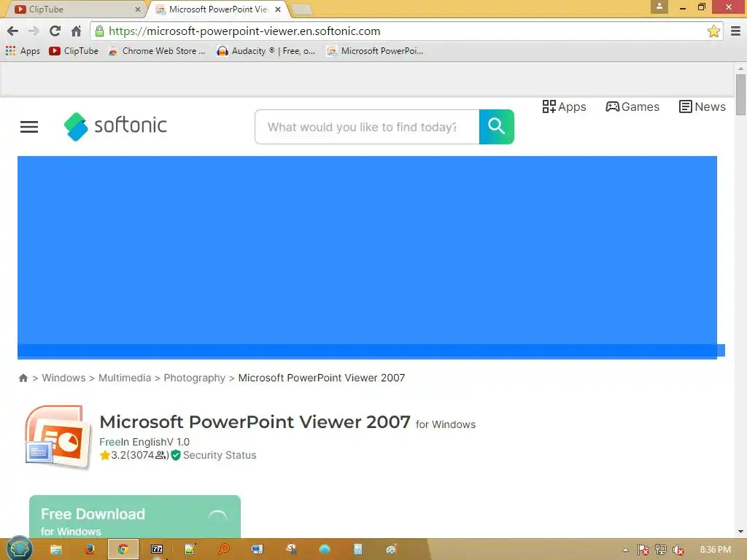Viewport: 747px width, 560px height.
Task: Launch Firefox from the taskbar
Action: (89, 550)
